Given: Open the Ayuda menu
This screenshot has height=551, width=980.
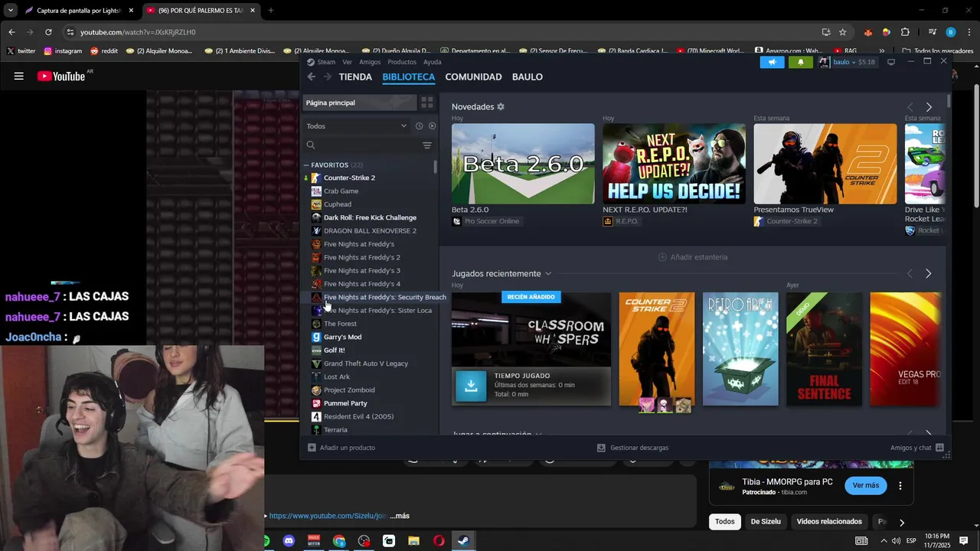Looking at the screenshot, I should 433,62.
